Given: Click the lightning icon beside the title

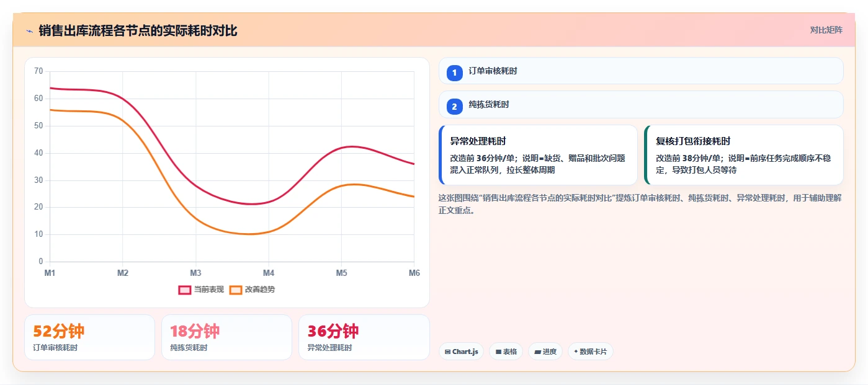Looking at the screenshot, I should (x=29, y=31).
